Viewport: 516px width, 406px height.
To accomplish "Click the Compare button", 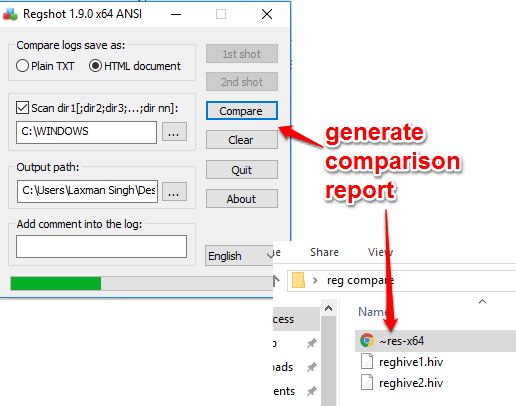I will pyautogui.click(x=242, y=111).
